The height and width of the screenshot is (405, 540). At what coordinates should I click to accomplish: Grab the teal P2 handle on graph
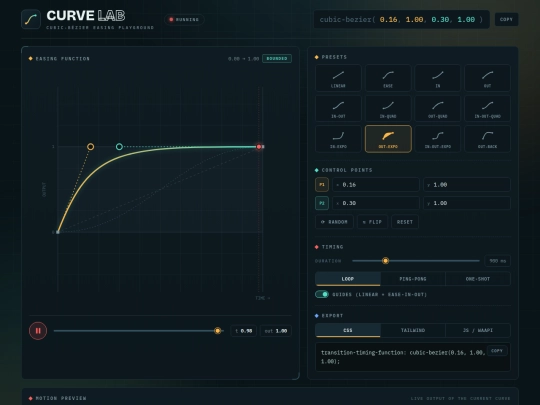(119, 147)
